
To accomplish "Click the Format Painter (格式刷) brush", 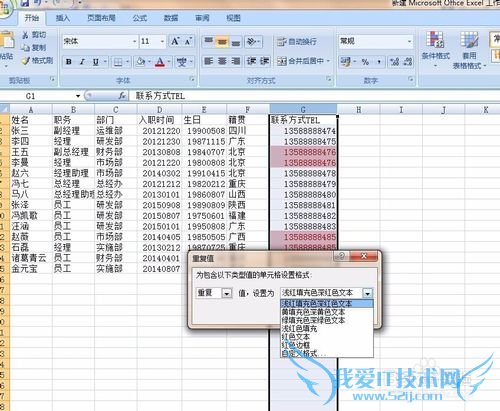I will point(25,61).
